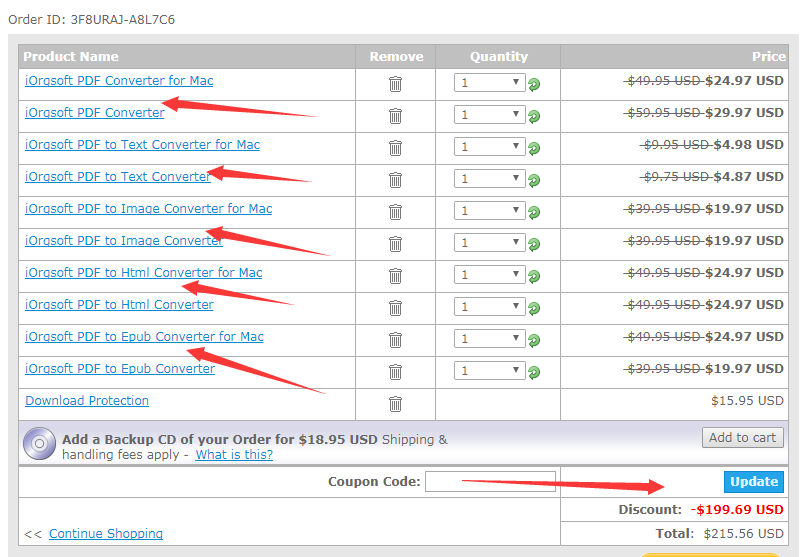Trash the PDF to Html Converter row priced $49.95 originally, non-Mac
This screenshot has width=809, height=557.
[395, 308]
